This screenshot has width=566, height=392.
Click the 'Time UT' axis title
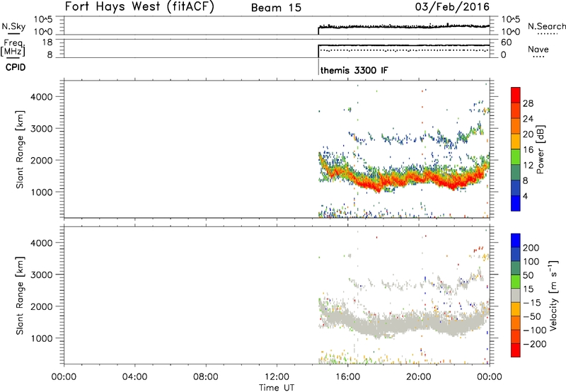click(277, 388)
